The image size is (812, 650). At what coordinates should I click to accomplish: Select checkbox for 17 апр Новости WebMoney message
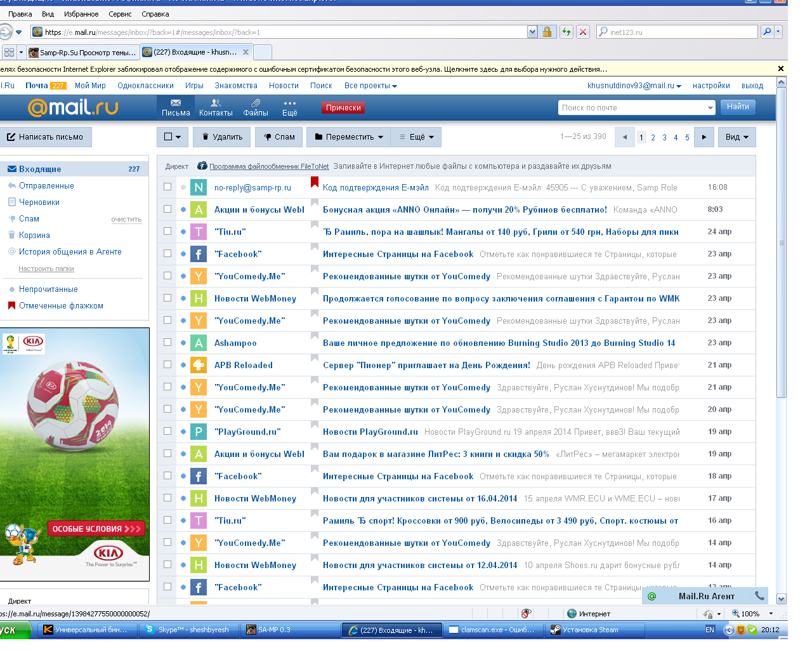click(167, 498)
